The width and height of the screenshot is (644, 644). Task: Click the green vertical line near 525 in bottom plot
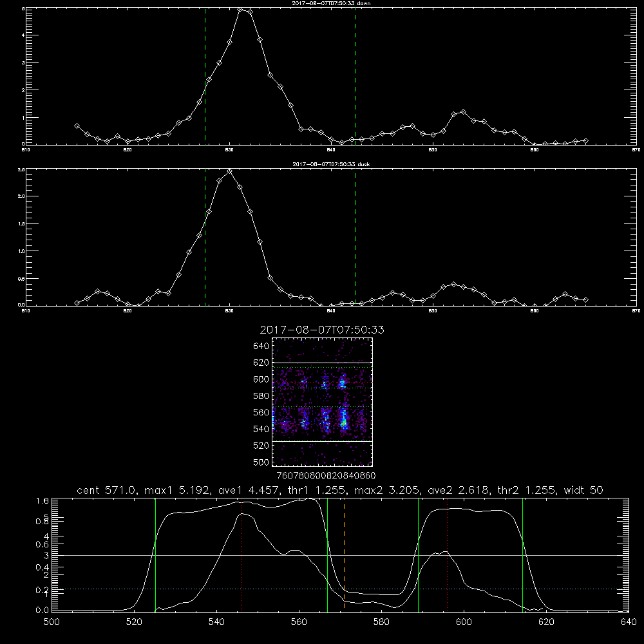pos(155,555)
